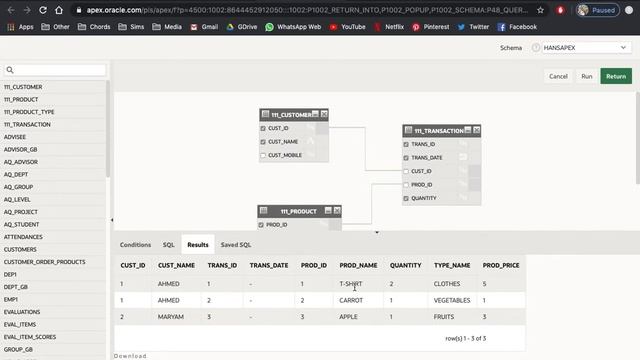Bookmark page with star icon

pos(540,10)
